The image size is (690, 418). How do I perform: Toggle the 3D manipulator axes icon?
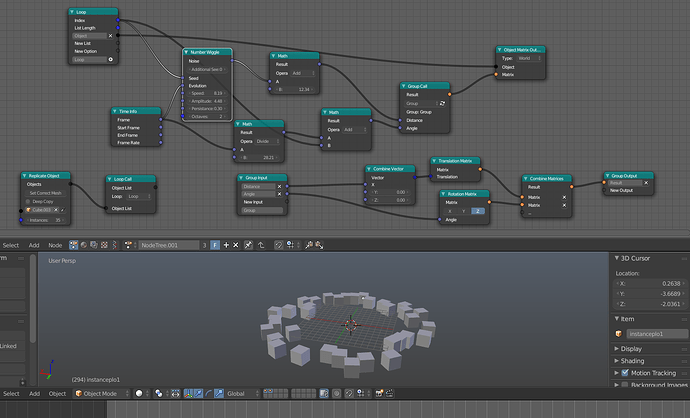[188, 393]
